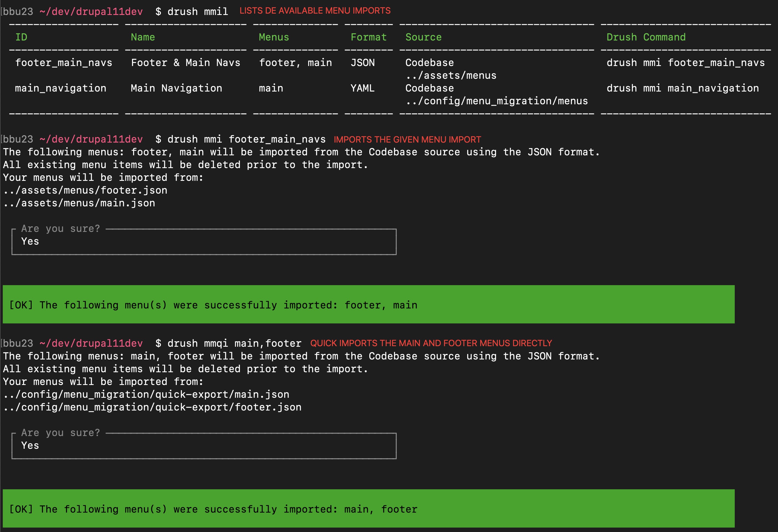Click the Format column header
This screenshot has width=778, height=532.
tap(368, 37)
